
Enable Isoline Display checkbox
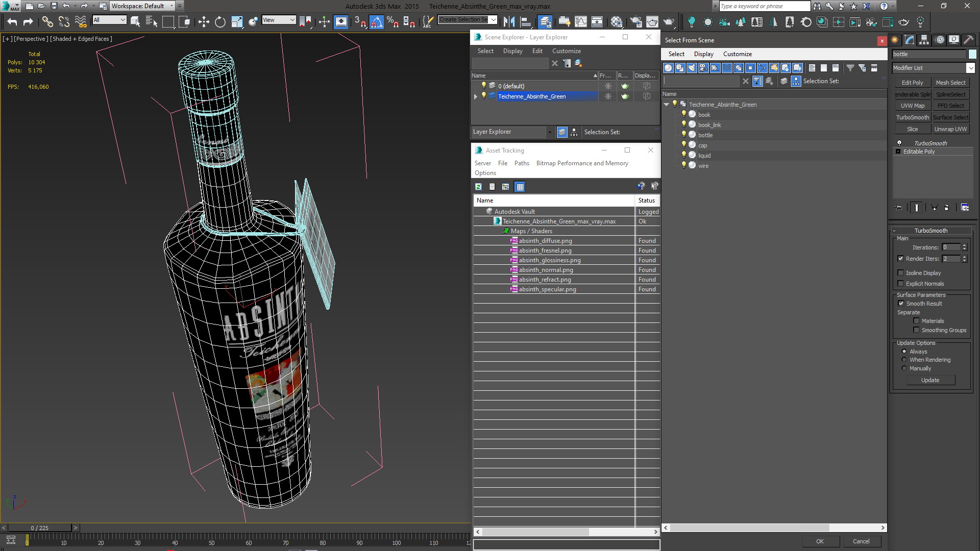pyautogui.click(x=900, y=273)
